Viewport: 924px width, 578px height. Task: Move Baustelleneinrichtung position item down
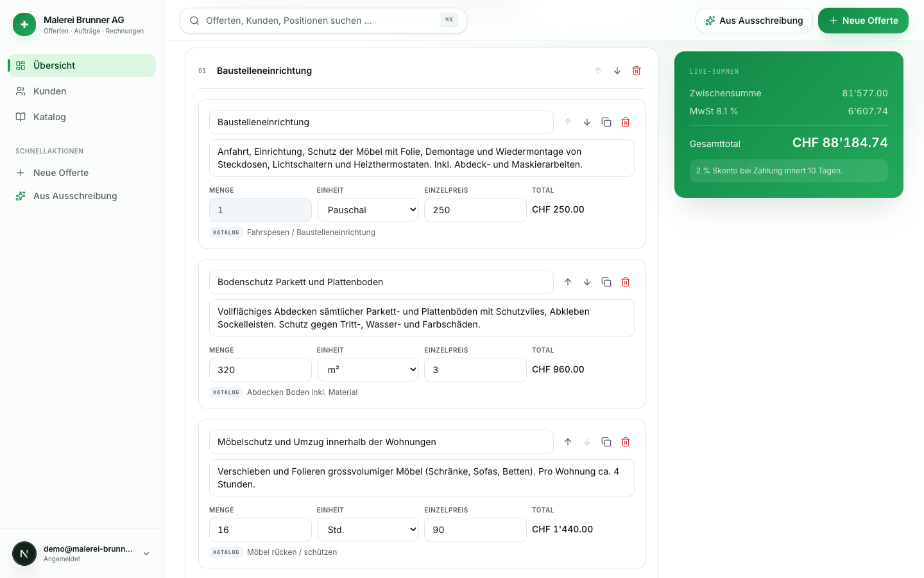point(587,122)
